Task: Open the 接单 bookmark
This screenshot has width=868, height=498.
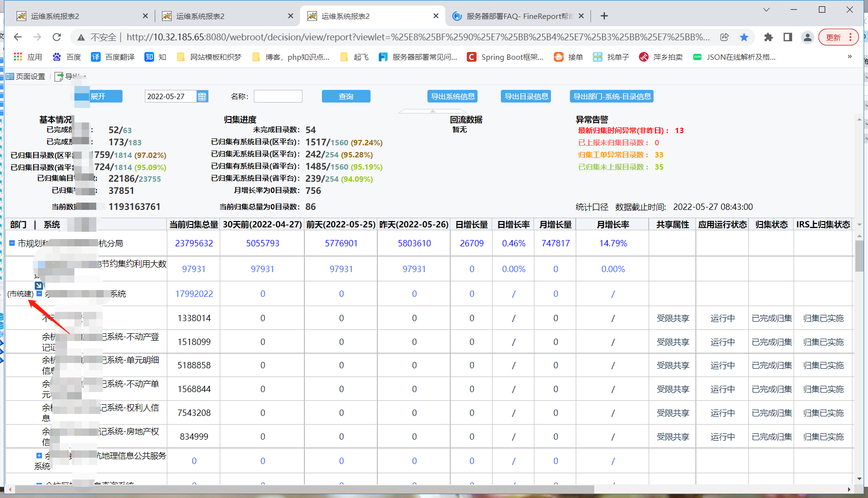Action: (x=568, y=57)
